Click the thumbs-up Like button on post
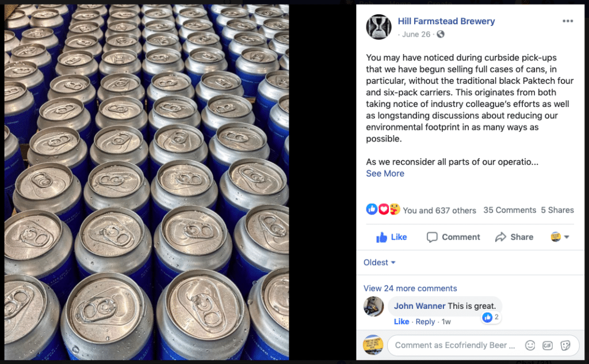Viewport: 589px width, 364px height. (391, 237)
